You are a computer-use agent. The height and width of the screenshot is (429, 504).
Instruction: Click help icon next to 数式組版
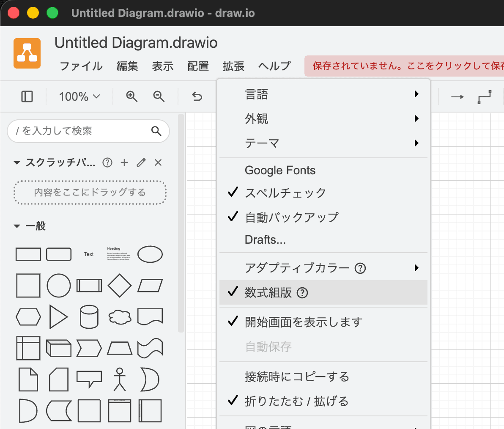pyautogui.click(x=302, y=293)
